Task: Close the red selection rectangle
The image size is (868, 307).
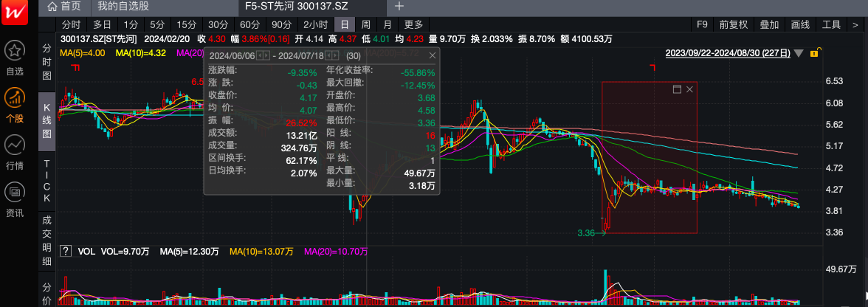Action: click(689, 89)
